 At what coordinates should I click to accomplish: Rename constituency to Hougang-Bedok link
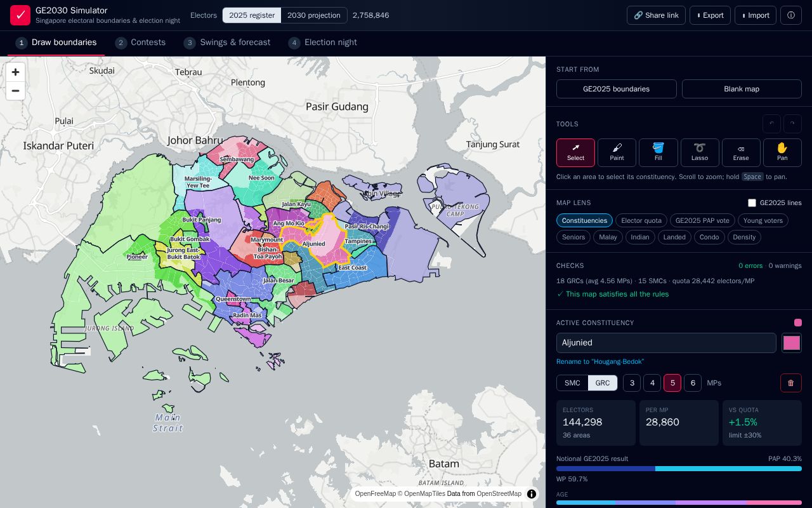(x=600, y=361)
